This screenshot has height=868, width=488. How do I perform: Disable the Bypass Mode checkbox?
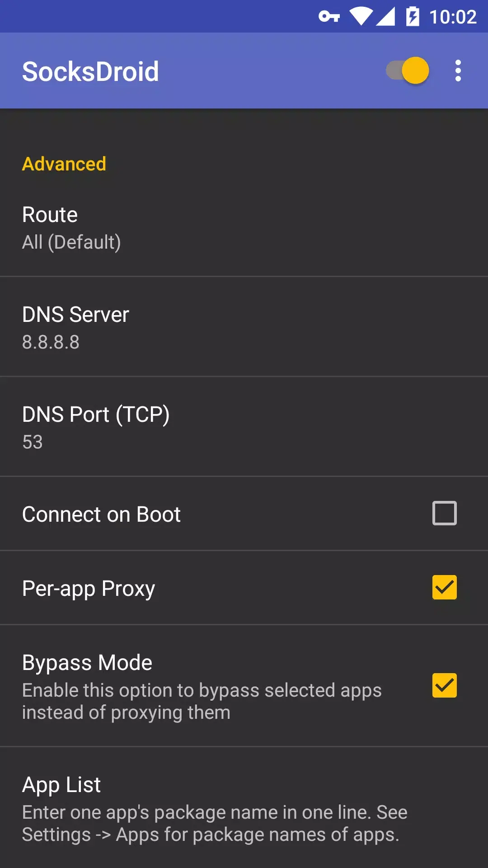click(x=445, y=685)
